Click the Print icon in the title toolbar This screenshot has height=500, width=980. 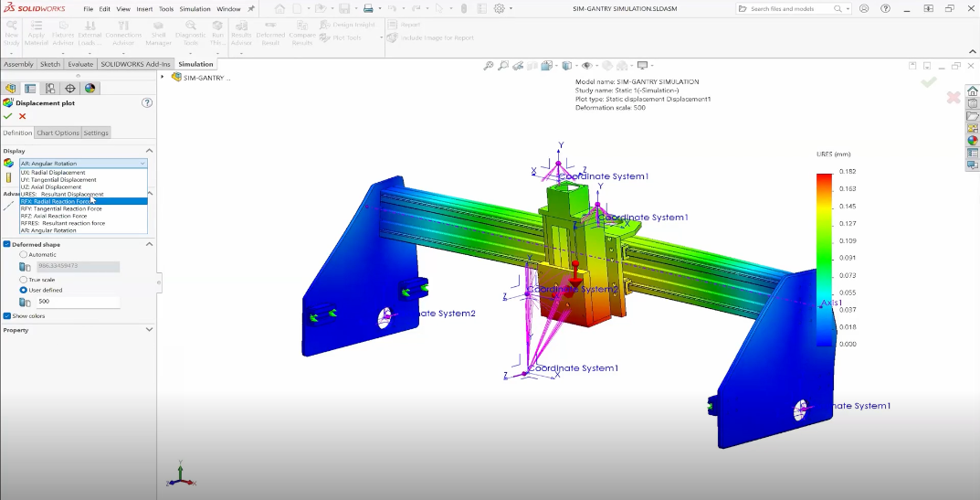point(367,9)
